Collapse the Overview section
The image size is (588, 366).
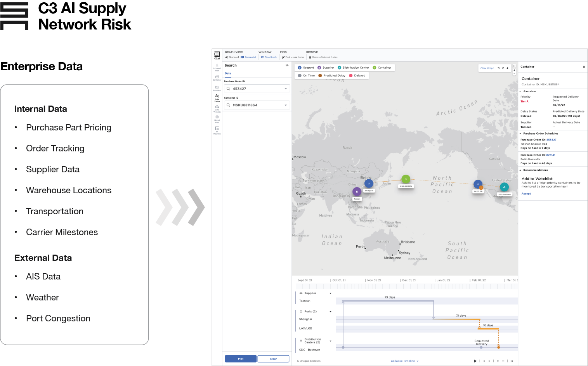[x=520, y=91]
